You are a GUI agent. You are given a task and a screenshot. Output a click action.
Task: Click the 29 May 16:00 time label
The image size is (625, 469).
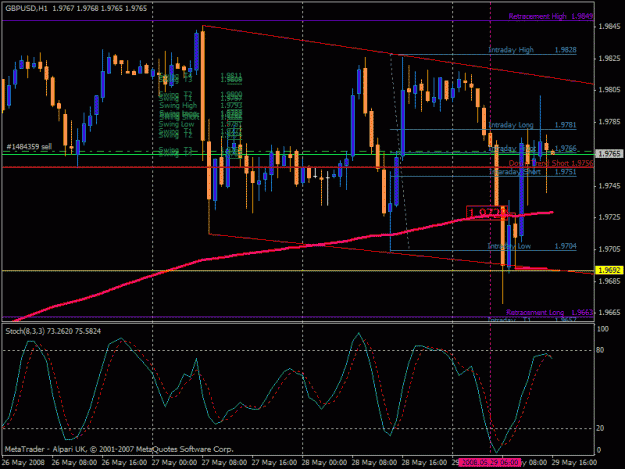coord(574,462)
